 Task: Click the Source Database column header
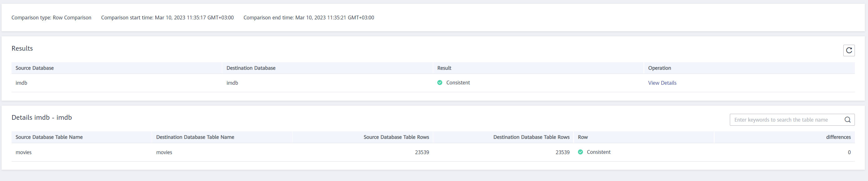tap(35, 68)
